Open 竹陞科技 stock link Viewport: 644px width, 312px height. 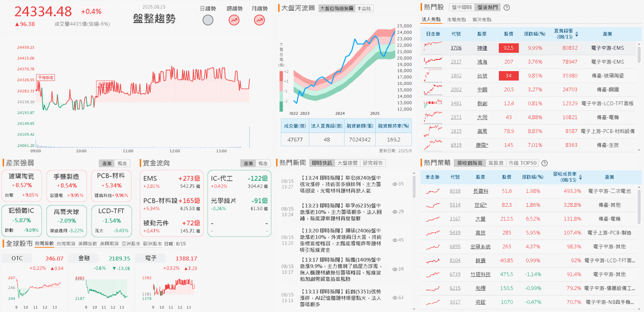[481, 274]
